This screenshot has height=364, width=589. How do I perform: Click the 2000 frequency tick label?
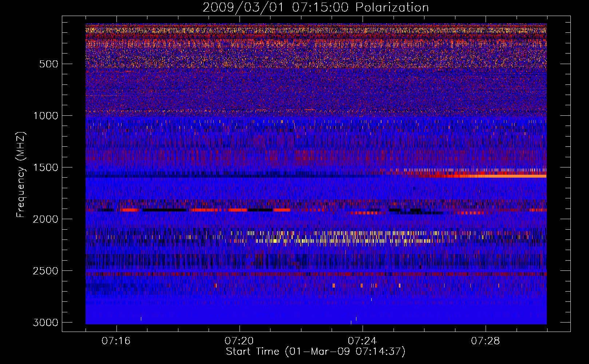(46, 219)
